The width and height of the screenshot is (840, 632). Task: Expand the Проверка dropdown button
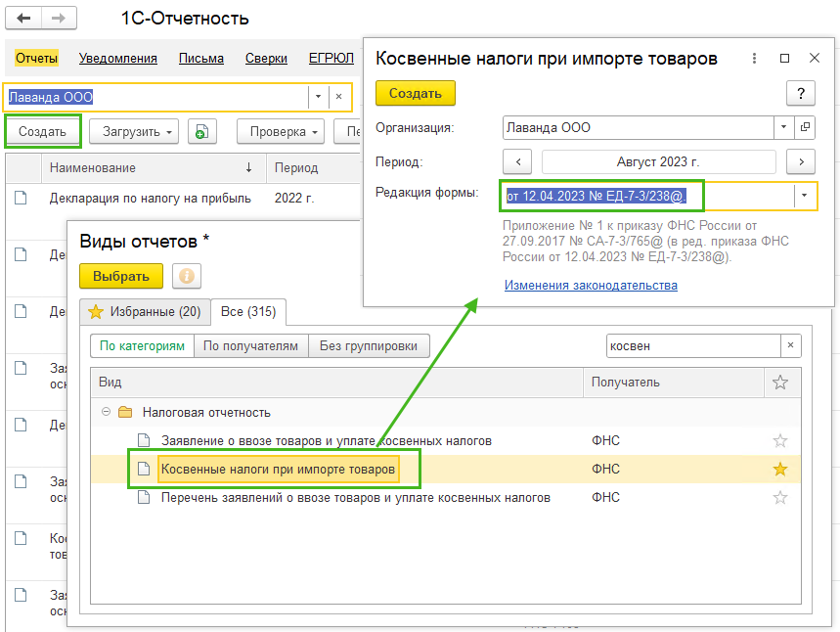point(281,131)
